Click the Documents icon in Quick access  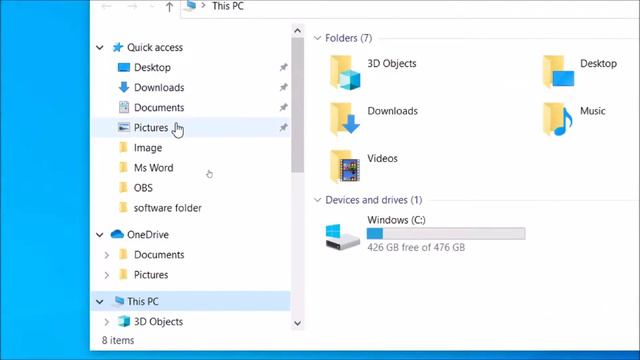coord(124,107)
